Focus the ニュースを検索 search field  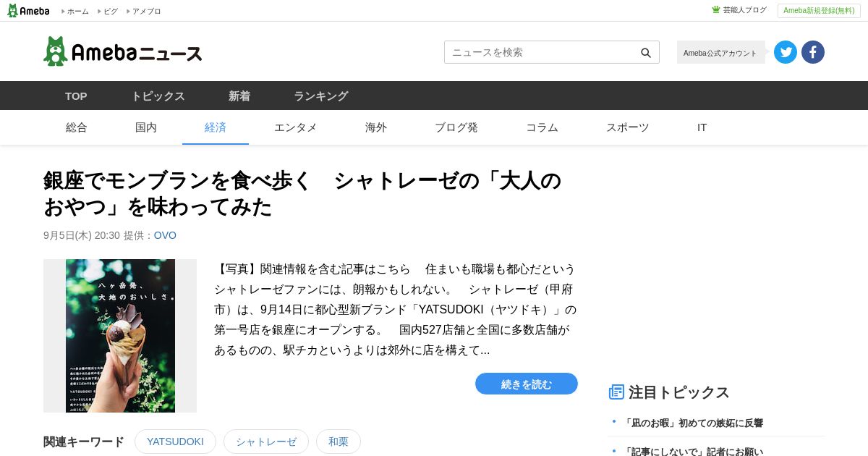tap(552, 52)
